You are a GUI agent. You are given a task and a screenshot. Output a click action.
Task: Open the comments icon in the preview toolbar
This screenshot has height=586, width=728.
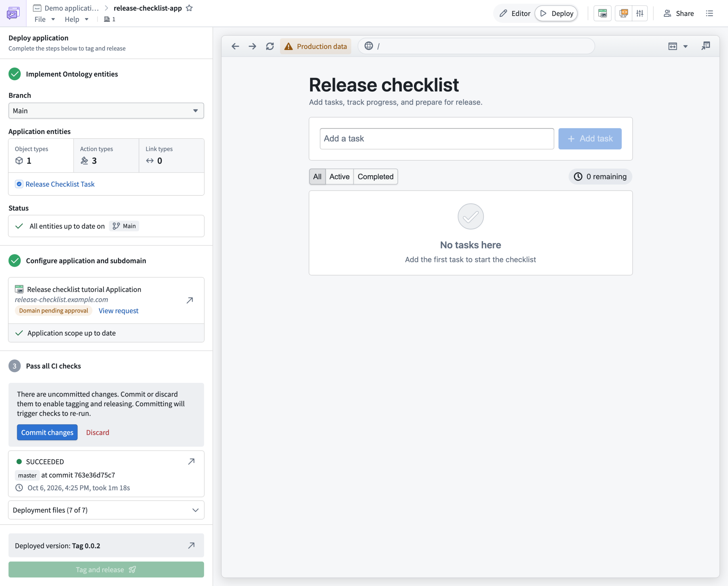point(706,46)
